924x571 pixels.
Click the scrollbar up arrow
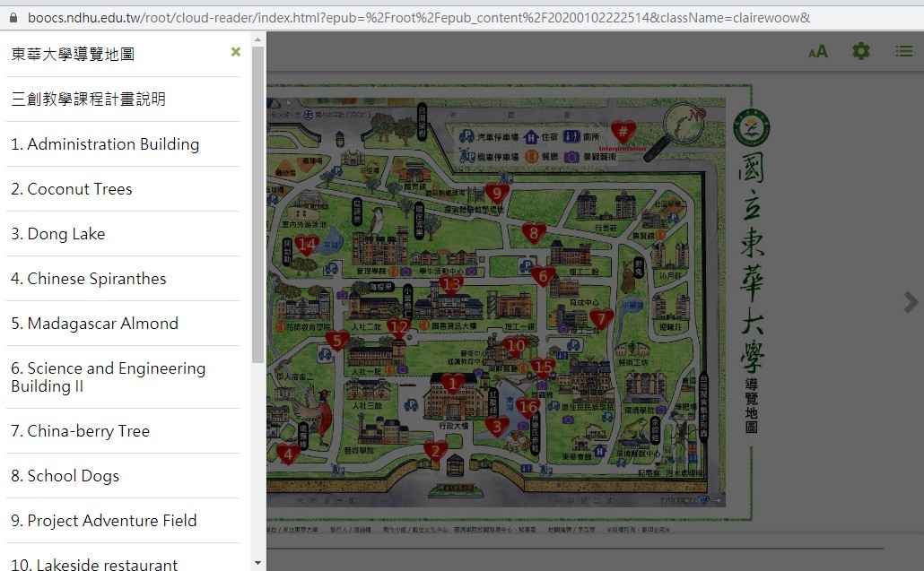[257, 39]
